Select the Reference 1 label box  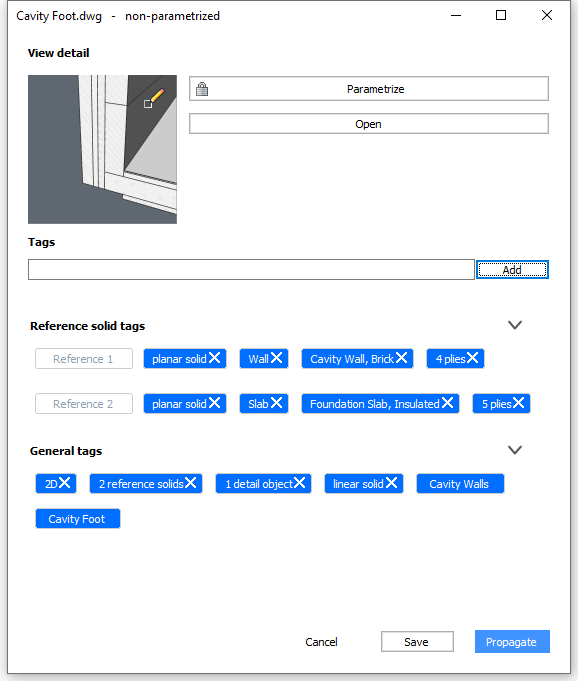[x=84, y=359]
